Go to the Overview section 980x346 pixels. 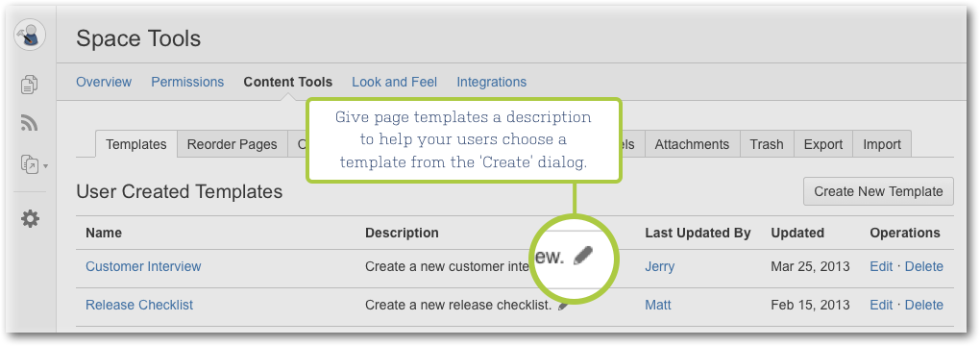tap(104, 82)
